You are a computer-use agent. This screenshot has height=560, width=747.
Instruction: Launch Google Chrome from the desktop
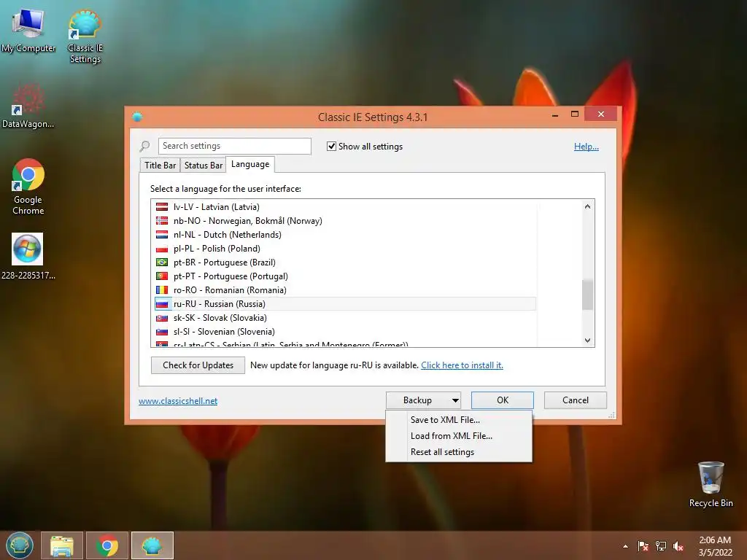28,186
